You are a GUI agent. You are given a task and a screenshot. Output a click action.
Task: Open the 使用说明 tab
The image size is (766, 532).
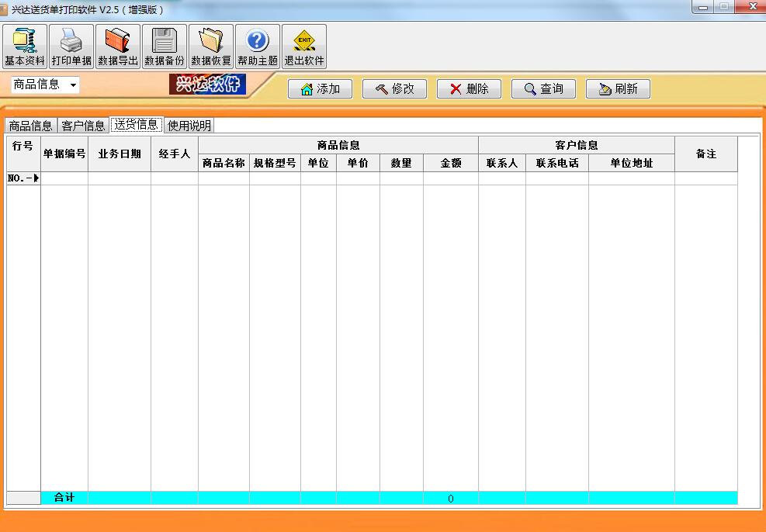pyautogui.click(x=189, y=126)
